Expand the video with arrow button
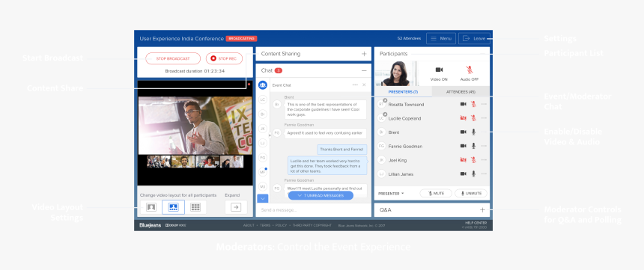Screen dimensions: 644x270 coord(236,207)
